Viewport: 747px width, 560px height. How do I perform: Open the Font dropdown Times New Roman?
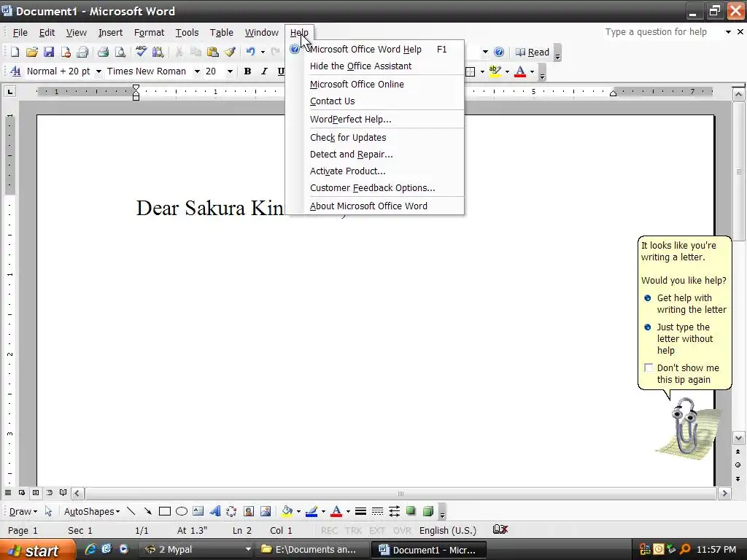click(197, 71)
